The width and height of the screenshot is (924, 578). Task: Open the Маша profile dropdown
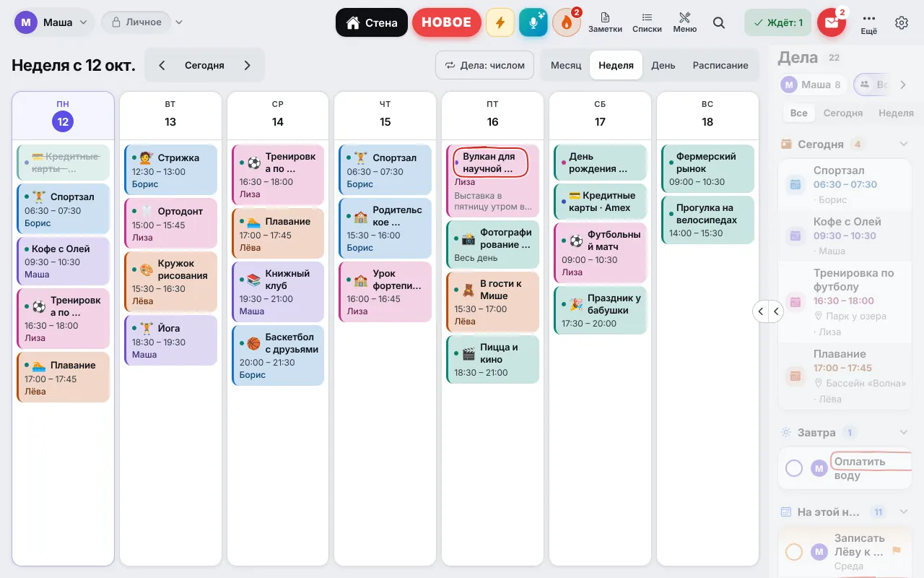(53, 22)
